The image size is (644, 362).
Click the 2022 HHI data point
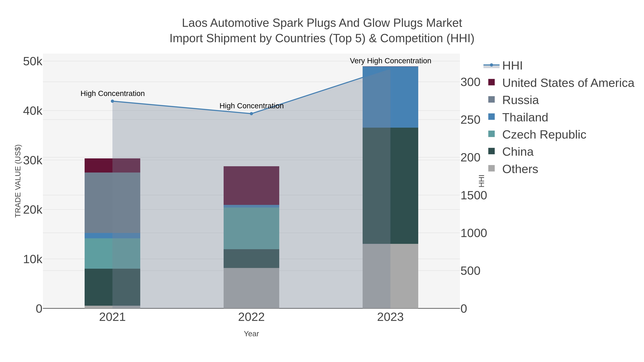coord(252,114)
